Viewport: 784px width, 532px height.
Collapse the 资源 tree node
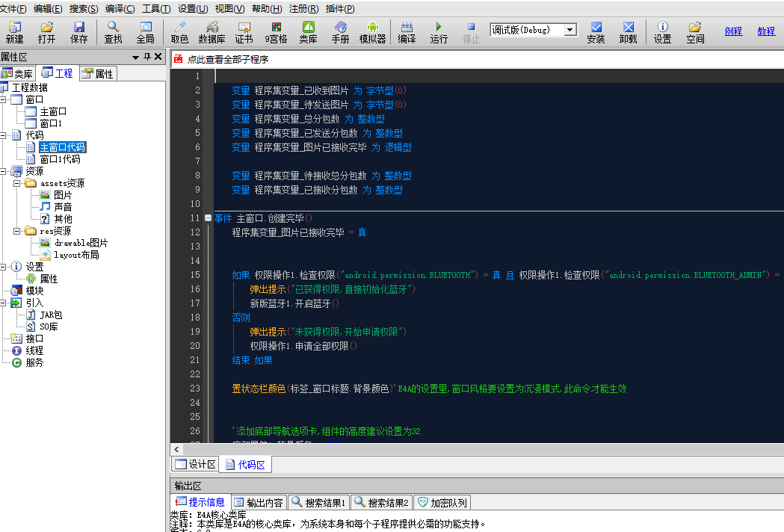(x=3, y=171)
